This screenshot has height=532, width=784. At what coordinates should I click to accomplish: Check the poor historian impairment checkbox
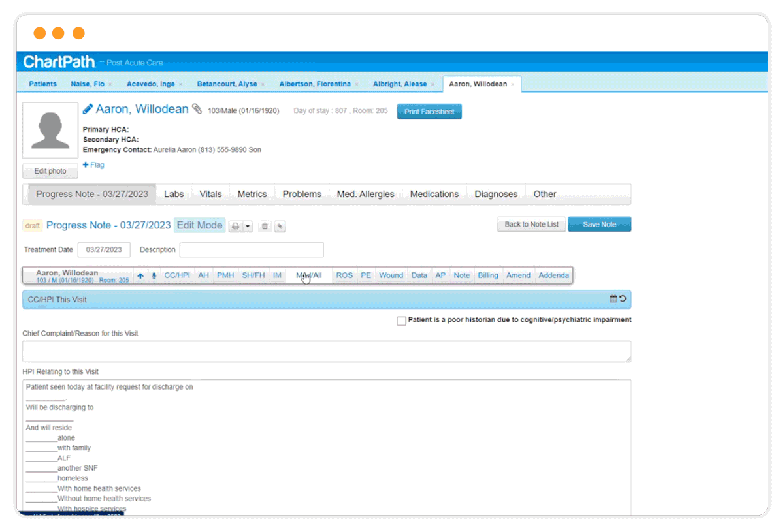pos(401,321)
